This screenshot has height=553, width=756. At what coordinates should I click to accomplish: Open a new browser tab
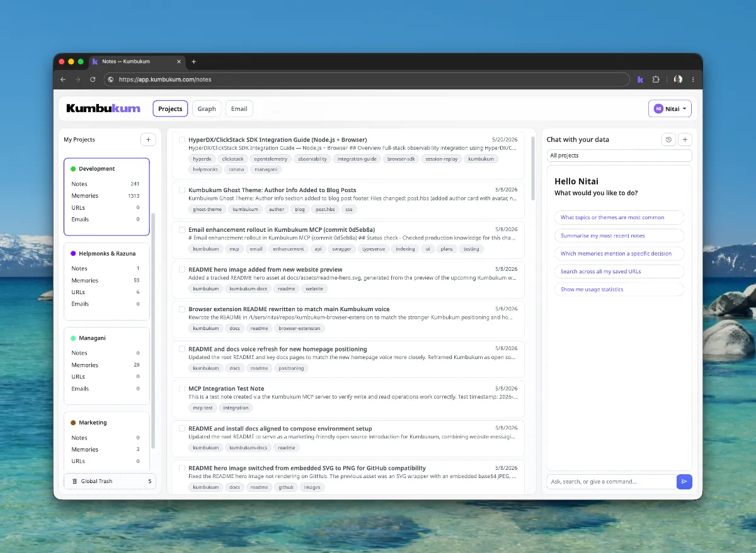click(193, 62)
